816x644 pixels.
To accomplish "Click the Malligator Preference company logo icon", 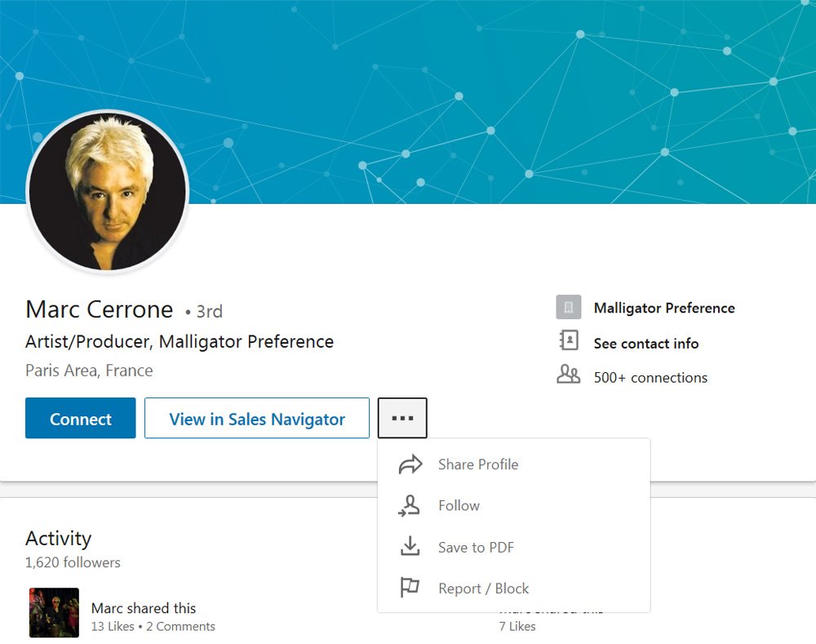I will (568, 307).
